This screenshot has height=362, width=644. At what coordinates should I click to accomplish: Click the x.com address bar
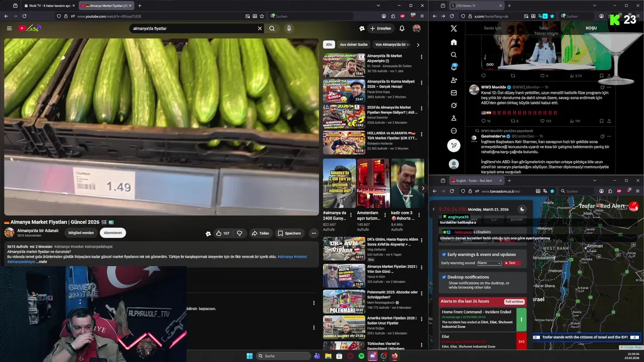pyautogui.click(x=498, y=16)
